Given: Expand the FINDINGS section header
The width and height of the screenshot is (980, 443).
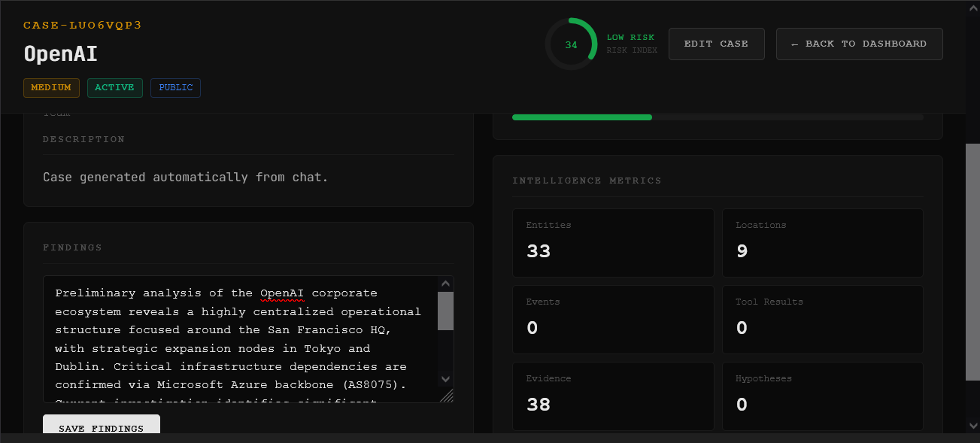Looking at the screenshot, I should click(x=71, y=247).
